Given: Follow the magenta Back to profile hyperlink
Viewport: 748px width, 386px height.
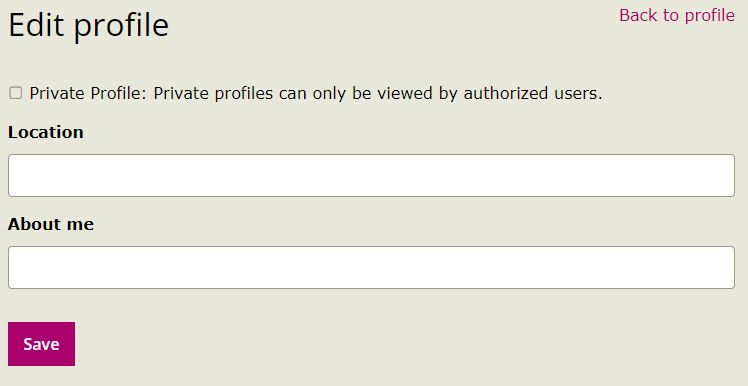Looking at the screenshot, I should (x=676, y=15).
